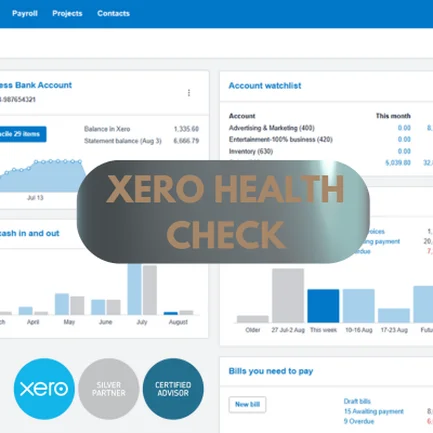Click the 5,039.80 this month value
Viewport: 433px width, 433px height.
pyautogui.click(x=398, y=163)
